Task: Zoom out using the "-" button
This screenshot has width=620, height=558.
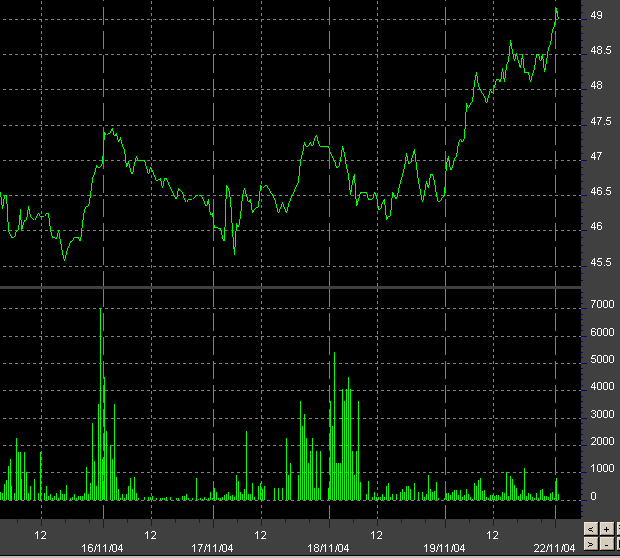Action: (x=606, y=543)
